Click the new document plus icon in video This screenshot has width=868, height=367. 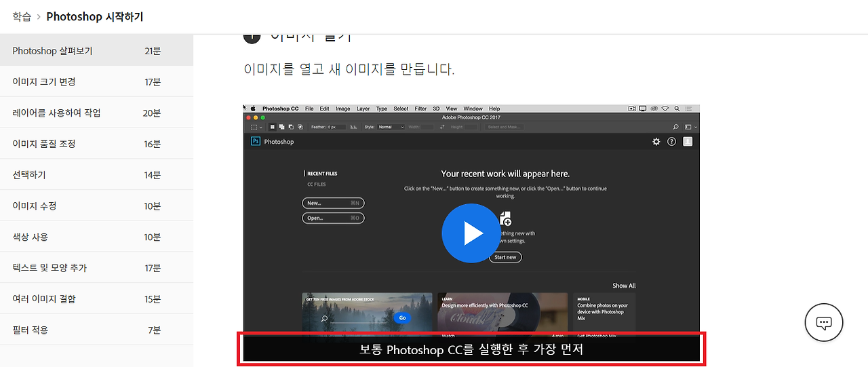[x=505, y=218]
